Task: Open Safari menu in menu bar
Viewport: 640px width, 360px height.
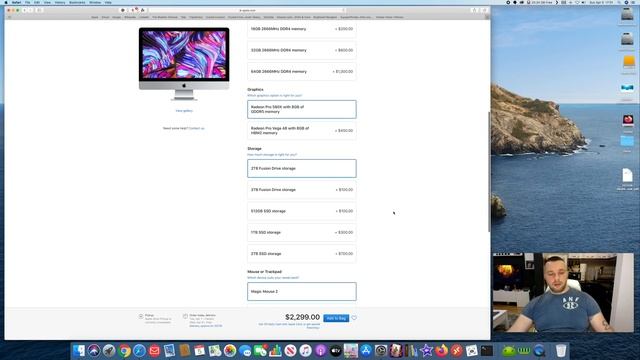Action: (x=16, y=2)
